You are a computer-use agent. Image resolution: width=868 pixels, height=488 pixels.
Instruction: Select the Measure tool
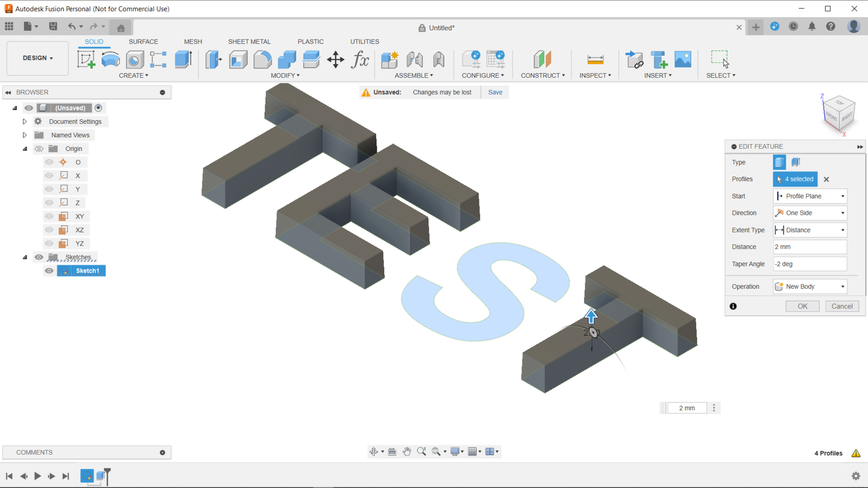click(x=595, y=60)
